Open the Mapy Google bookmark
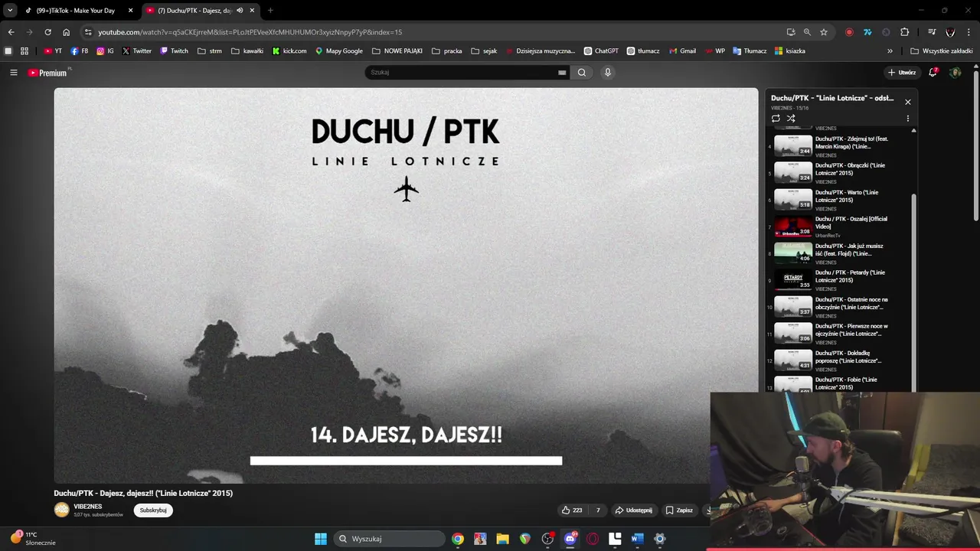980x551 pixels. [339, 51]
